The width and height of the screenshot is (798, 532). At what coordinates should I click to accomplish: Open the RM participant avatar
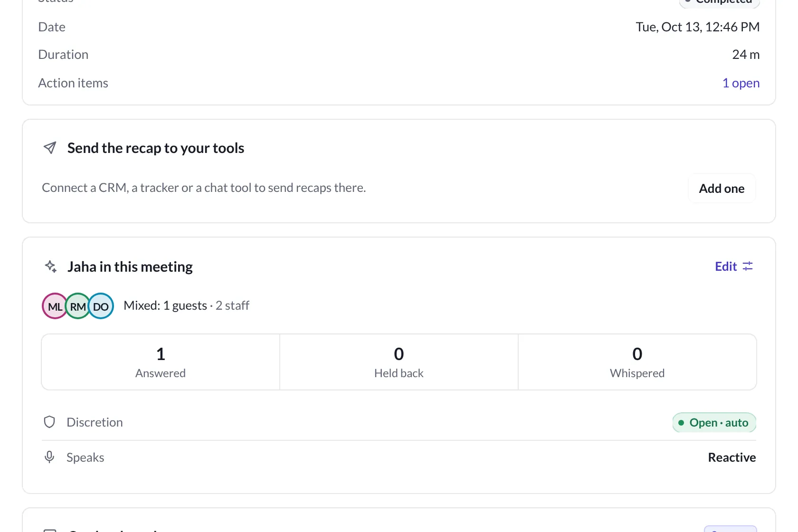(x=77, y=306)
